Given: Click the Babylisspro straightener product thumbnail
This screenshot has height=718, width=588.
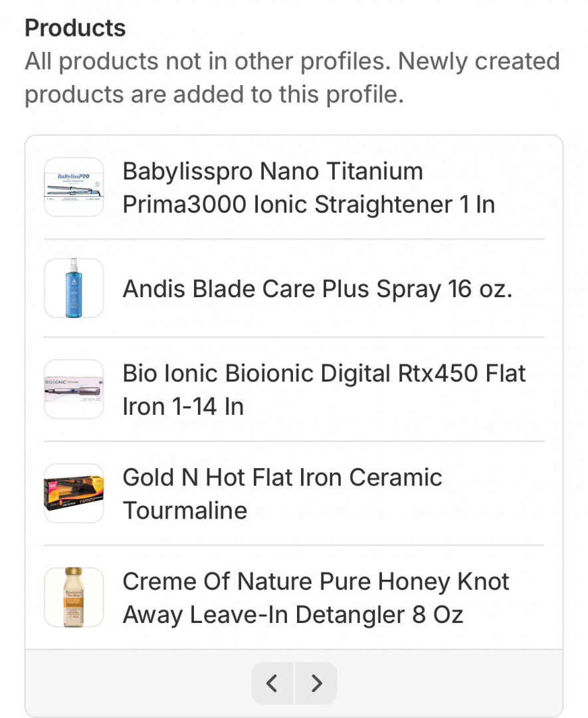Looking at the screenshot, I should (x=74, y=187).
